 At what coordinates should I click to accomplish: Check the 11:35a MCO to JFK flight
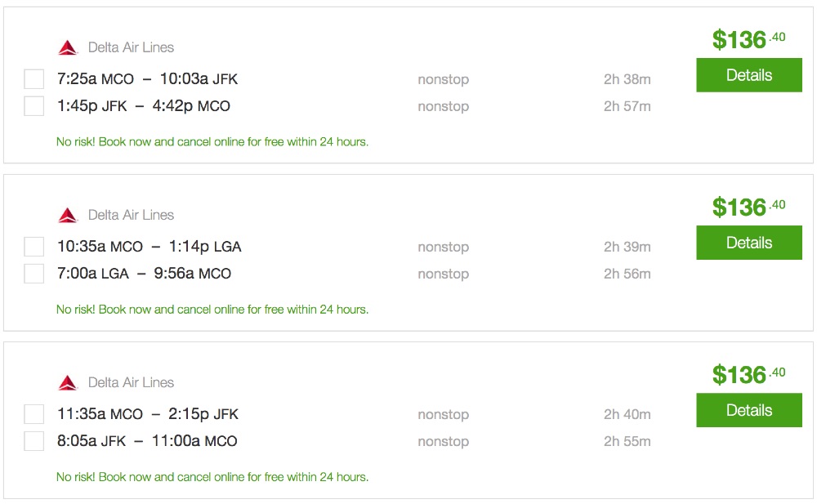pyautogui.click(x=33, y=414)
